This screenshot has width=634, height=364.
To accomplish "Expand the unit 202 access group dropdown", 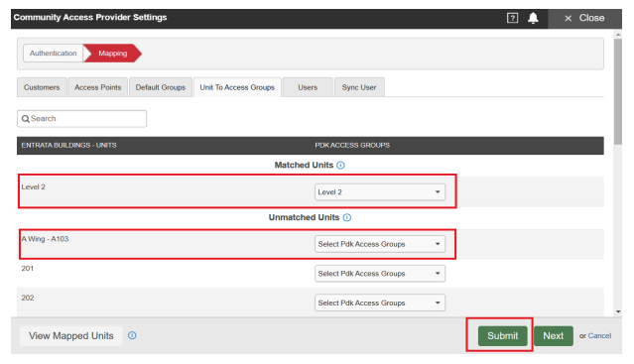I will click(380, 303).
